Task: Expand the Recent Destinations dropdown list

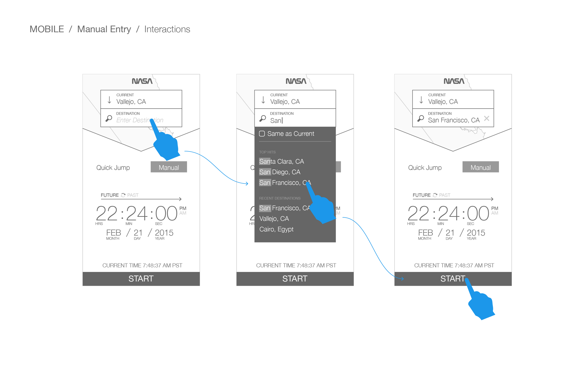Action: [279, 198]
